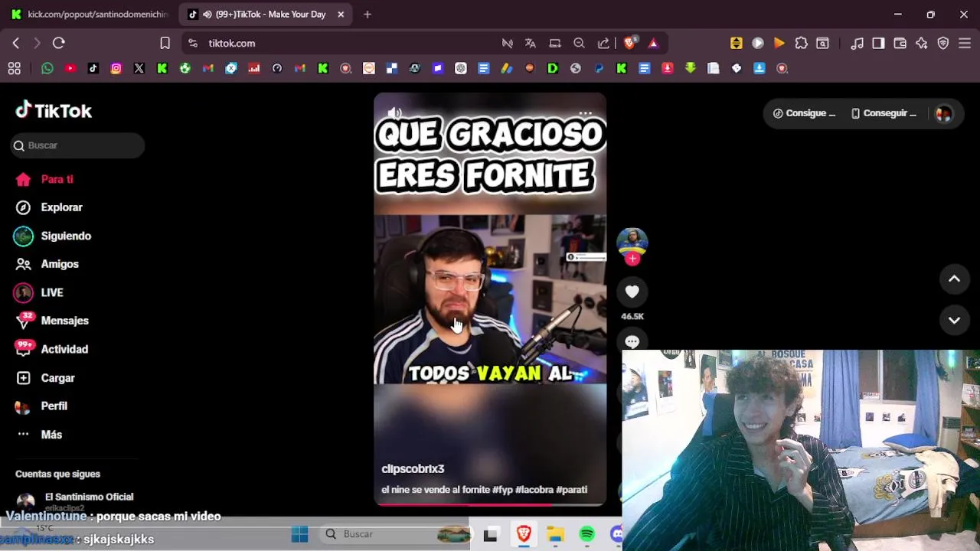Open File Explorer from the taskbar

click(x=555, y=534)
